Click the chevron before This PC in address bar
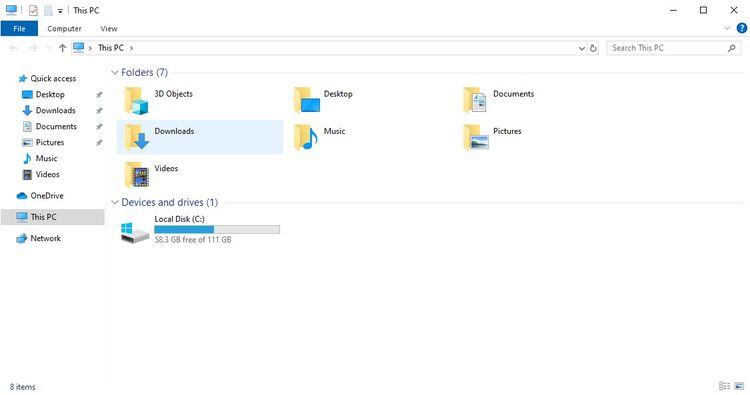This screenshot has width=750, height=395. click(90, 48)
